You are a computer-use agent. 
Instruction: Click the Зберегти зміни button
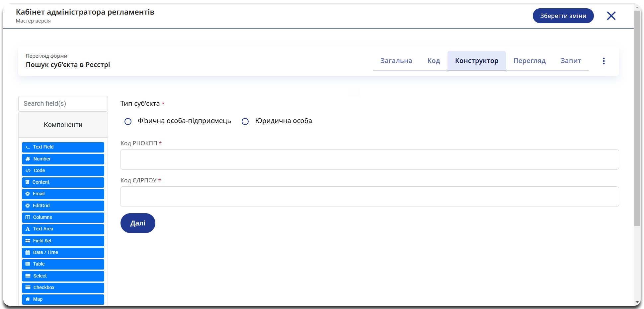coord(563,16)
